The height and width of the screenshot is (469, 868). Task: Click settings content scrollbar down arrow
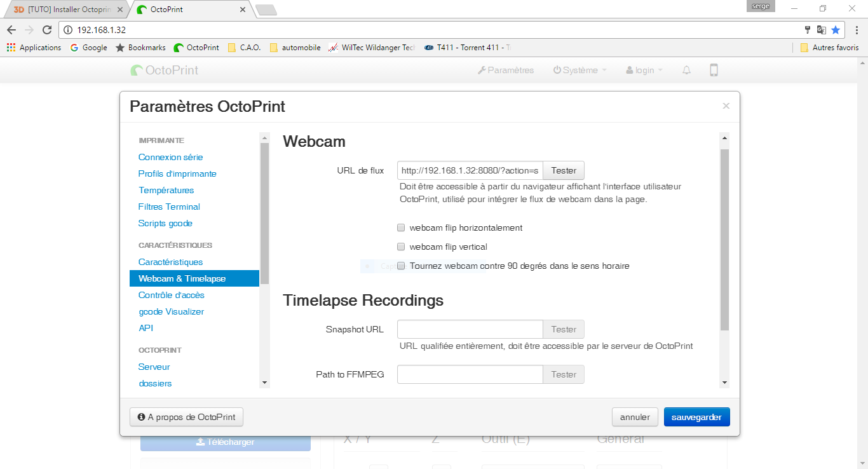724,383
